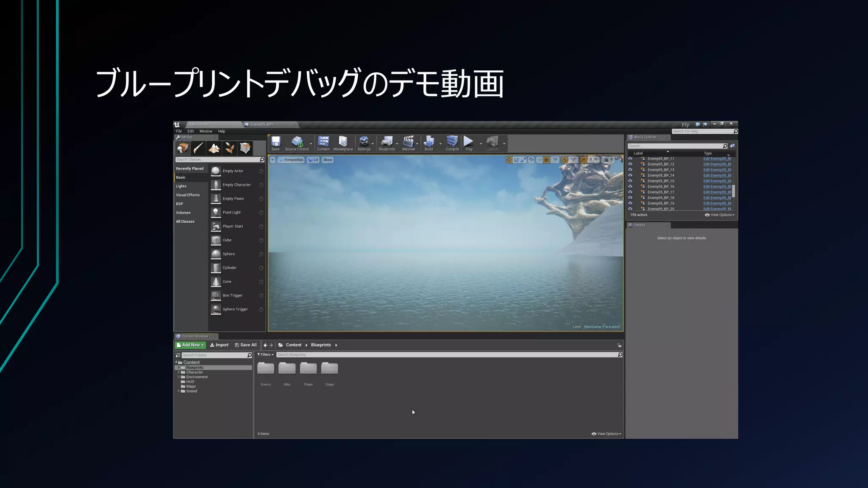Open the Settings dropdown arrow
The width and height of the screenshot is (868, 488).
coord(373,144)
